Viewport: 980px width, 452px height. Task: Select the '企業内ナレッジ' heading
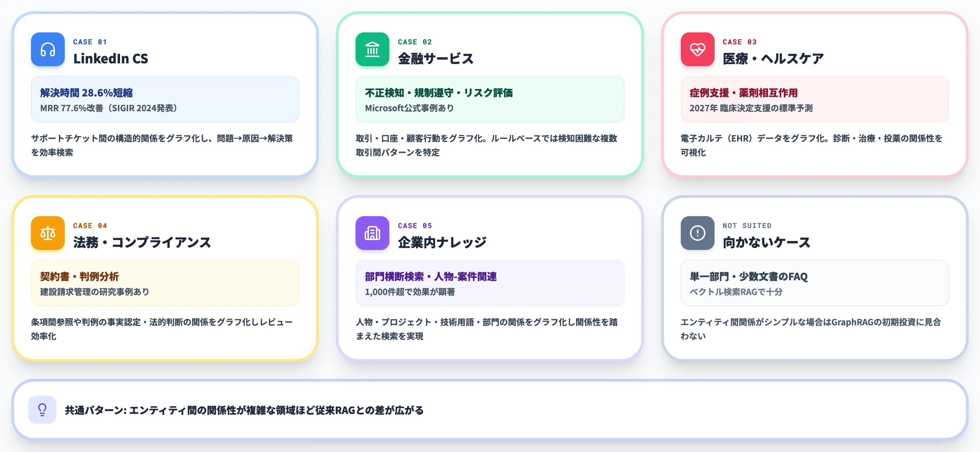(x=442, y=242)
